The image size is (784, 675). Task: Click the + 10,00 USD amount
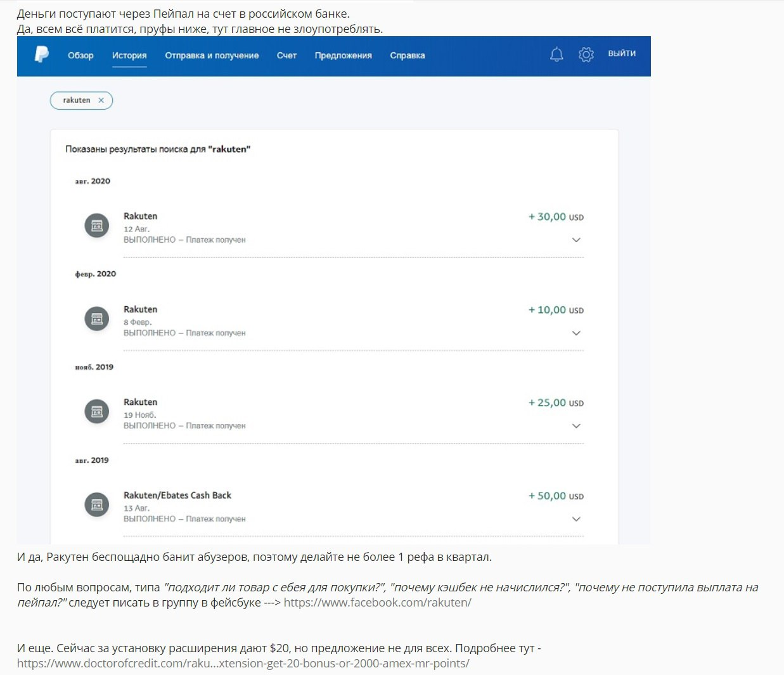pyautogui.click(x=556, y=310)
